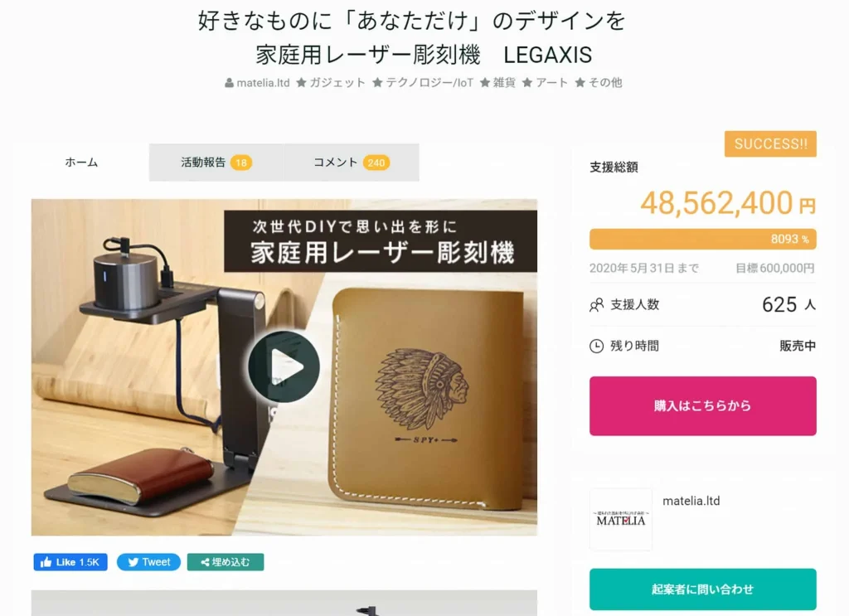Open the その他 category link
Screen dimensions: 849x616
[604, 82]
